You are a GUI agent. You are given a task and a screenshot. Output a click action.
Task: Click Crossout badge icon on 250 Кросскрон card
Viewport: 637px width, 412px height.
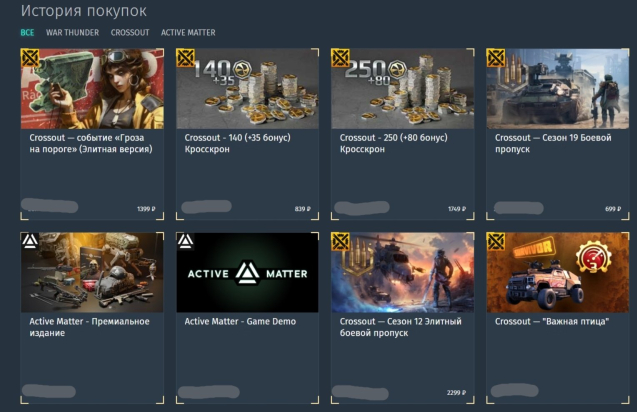pyautogui.click(x=340, y=58)
